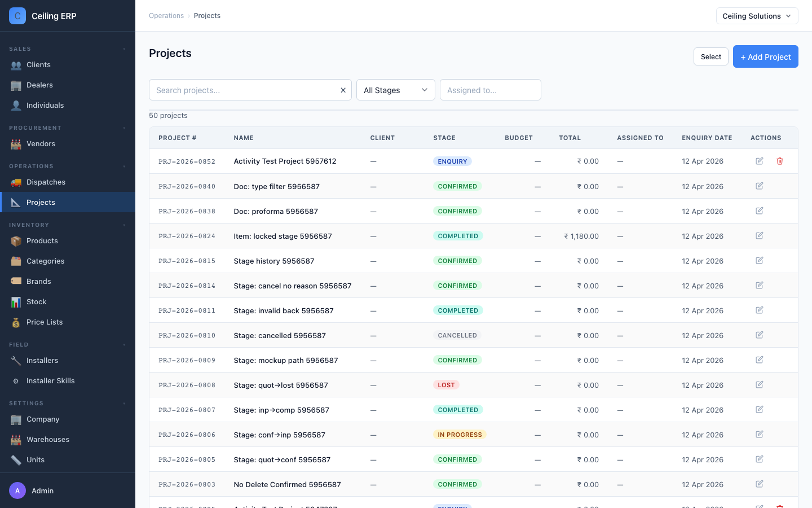The image size is (812, 508).
Task: Edit Stage: mockup path 5956587 project
Action: click(x=760, y=360)
